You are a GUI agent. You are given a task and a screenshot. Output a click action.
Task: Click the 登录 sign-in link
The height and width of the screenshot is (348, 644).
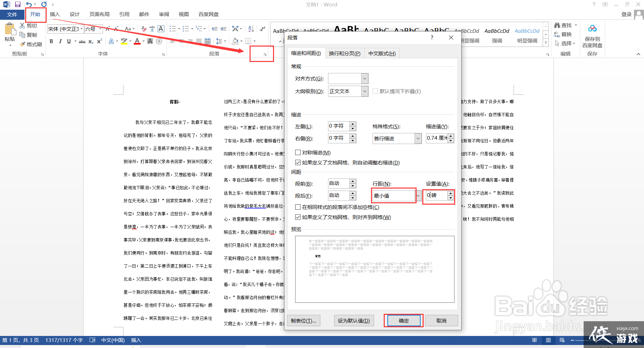pyautogui.click(x=626, y=14)
